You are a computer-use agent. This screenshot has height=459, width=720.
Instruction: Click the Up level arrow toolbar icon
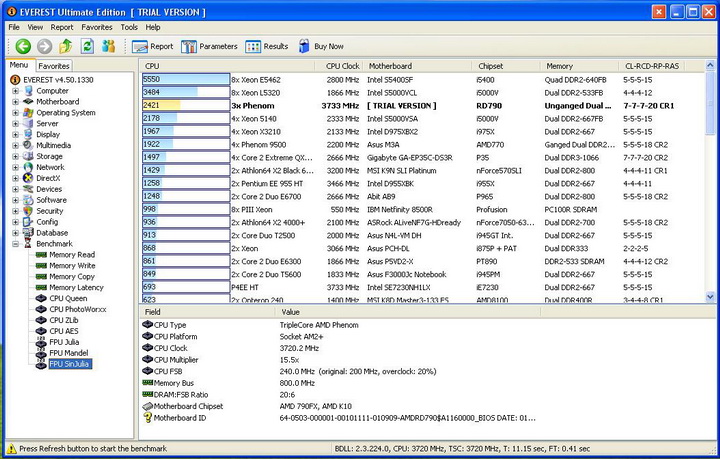[x=66, y=46]
